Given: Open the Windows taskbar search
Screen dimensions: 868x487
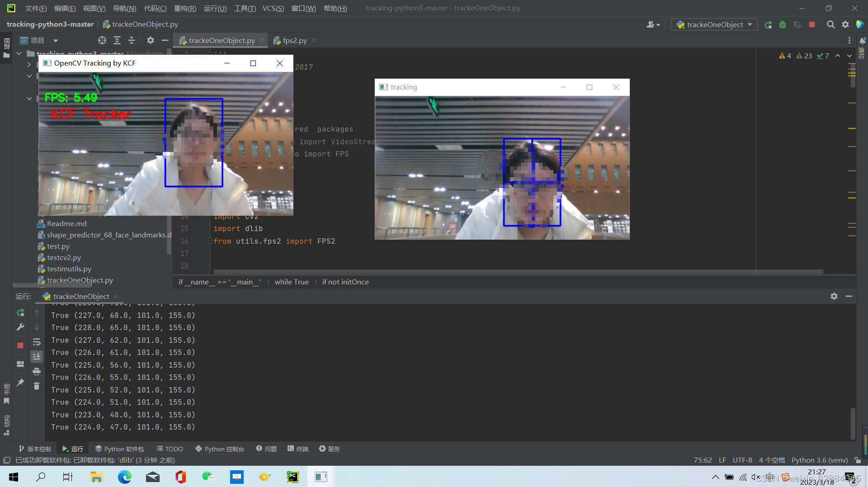Looking at the screenshot, I should pyautogui.click(x=41, y=477).
